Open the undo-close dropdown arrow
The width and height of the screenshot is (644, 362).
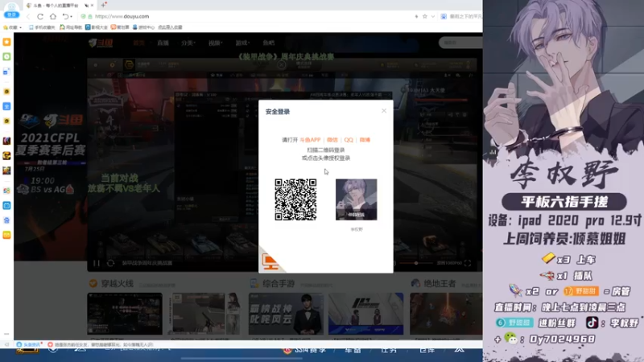point(72,17)
